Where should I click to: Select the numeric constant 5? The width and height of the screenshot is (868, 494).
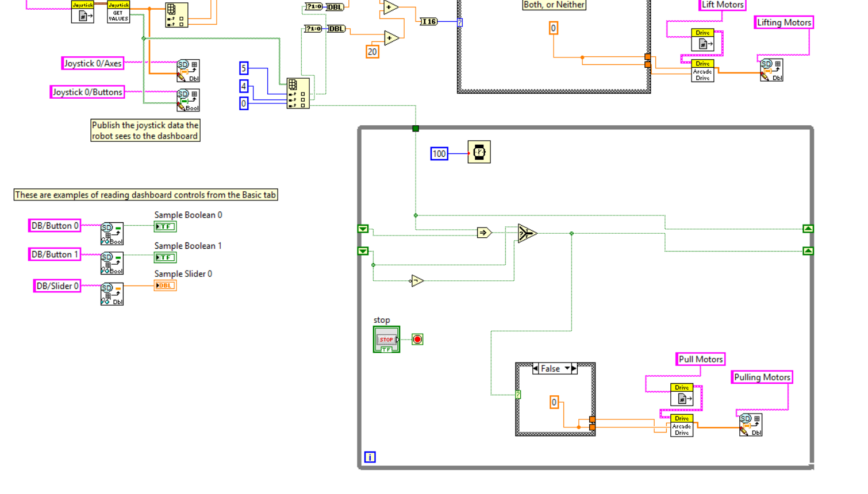(x=244, y=68)
